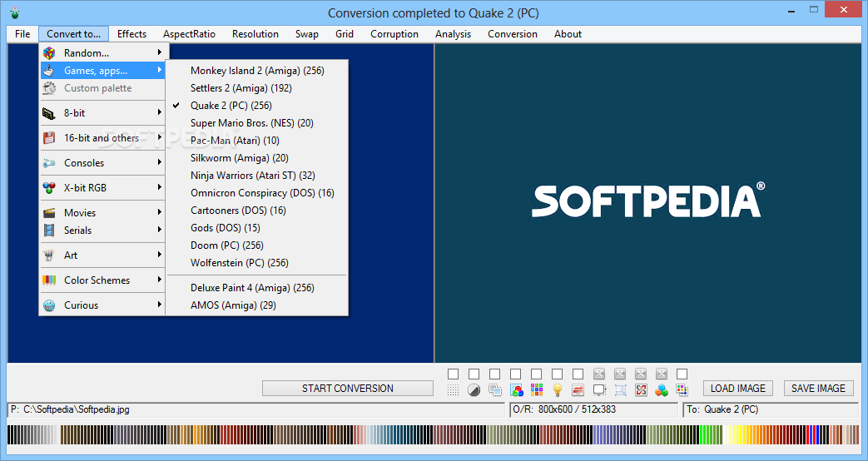Click the START CONVERSION button
This screenshot has width=868, height=461.
pos(348,389)
